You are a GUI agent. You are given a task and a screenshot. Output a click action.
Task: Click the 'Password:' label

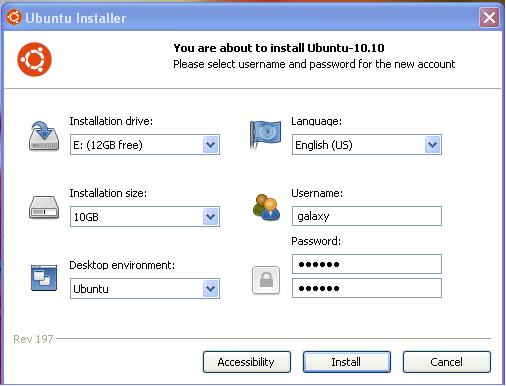(x=316, y=241)
